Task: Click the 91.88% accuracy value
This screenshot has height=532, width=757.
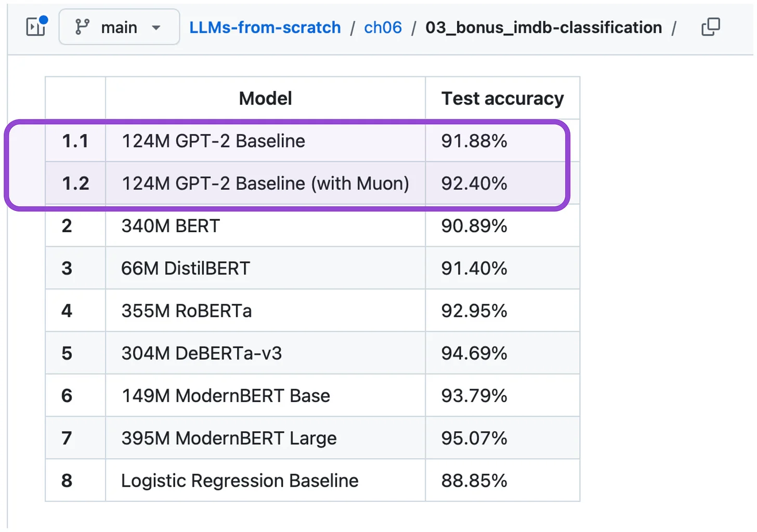Action: click(x=474, y=141)
